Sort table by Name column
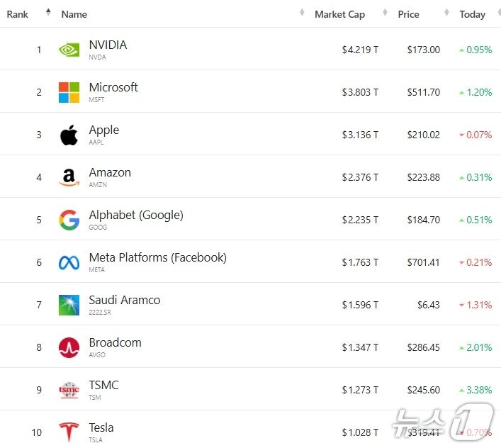 (x=74, y=14)
